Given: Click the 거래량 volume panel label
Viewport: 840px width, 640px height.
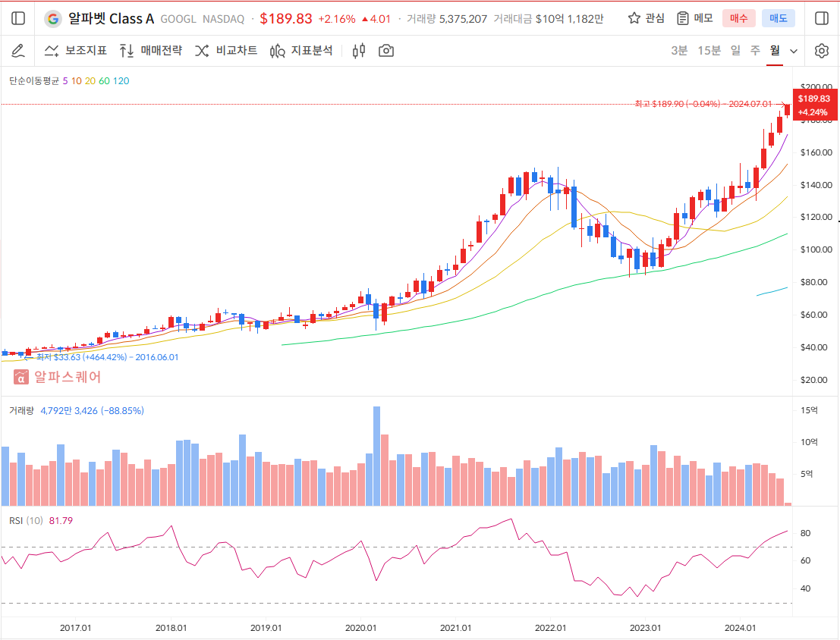Looking at the screenshot, I should click(21, 411).
